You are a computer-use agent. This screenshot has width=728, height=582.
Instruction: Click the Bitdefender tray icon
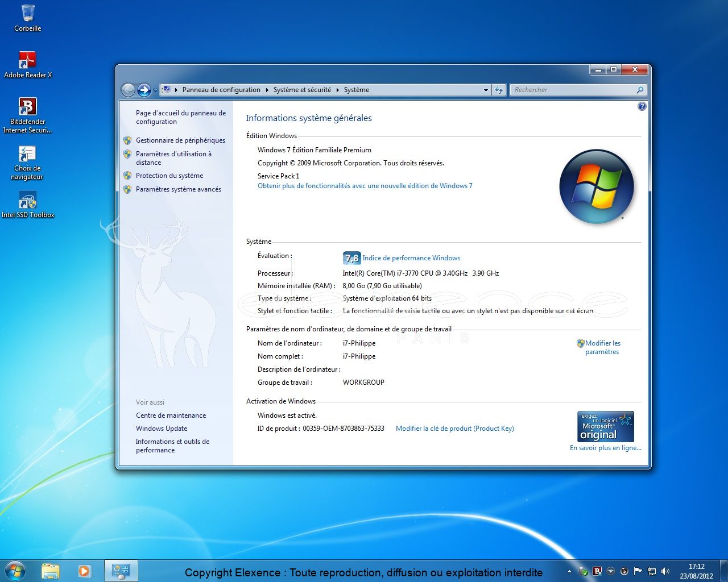(x=597, y=571)
